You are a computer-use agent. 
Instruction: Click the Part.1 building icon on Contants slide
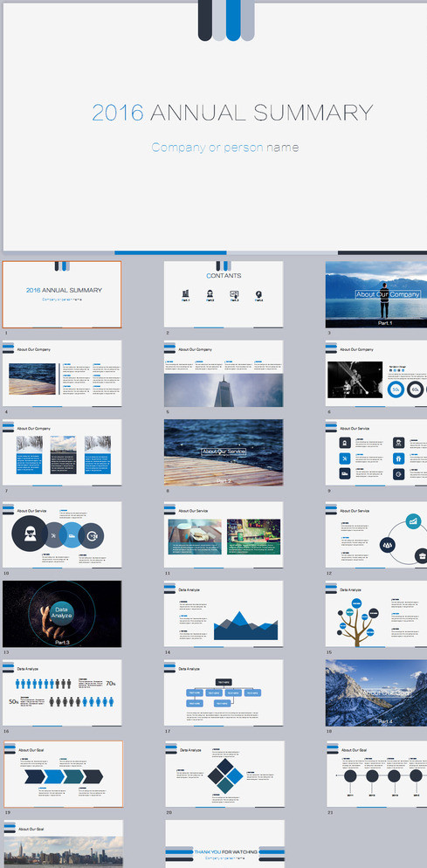click(x=185, y=294)
